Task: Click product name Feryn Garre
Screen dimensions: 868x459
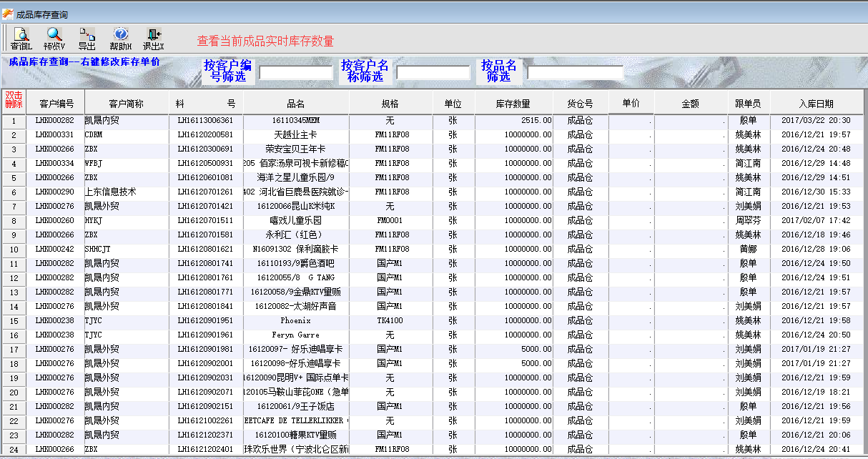Action: coord(296,335)
